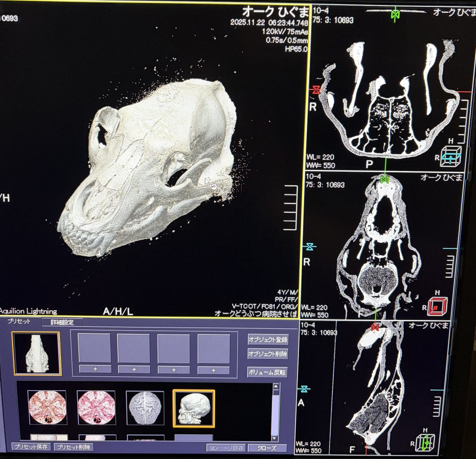Add object with first plus button
476x459 pixels.
click(x=95, y=369)
